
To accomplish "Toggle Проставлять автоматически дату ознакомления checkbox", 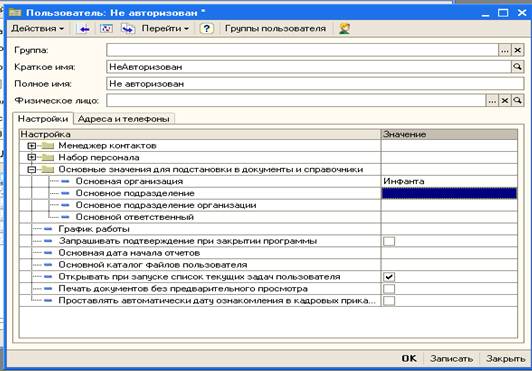I will (389, 301).
